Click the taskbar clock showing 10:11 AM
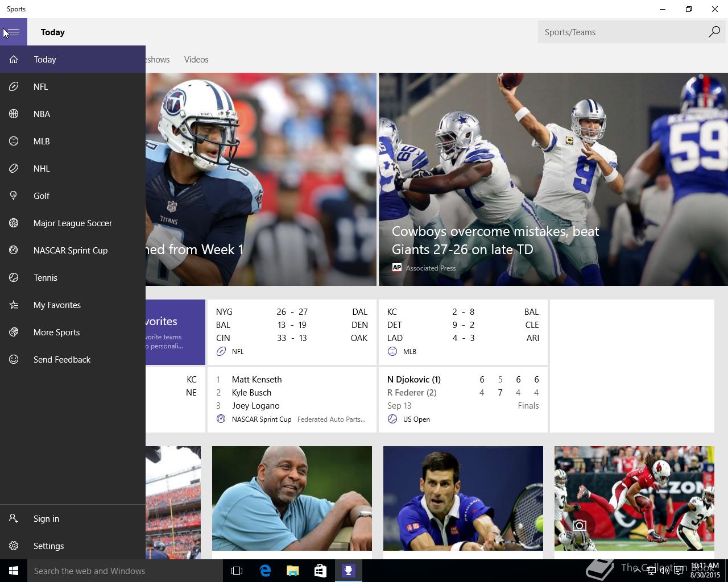This screenshot has height=582, width=728. tap(705, 571)
